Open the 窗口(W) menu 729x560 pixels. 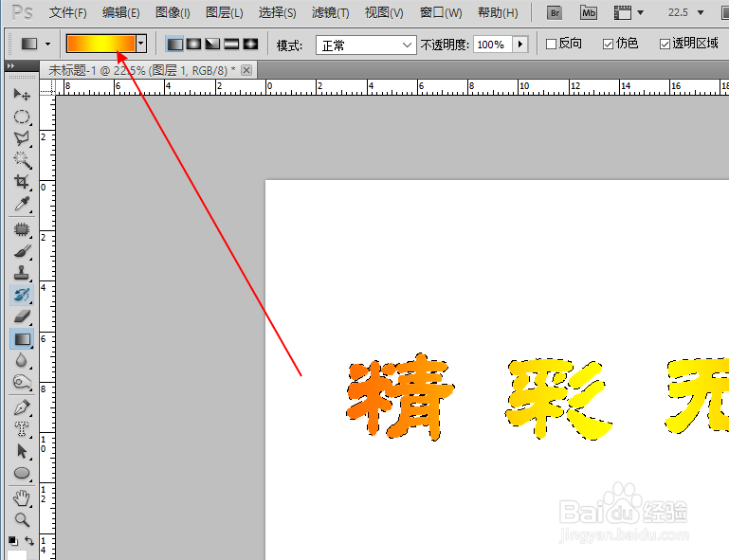(441, 12)
